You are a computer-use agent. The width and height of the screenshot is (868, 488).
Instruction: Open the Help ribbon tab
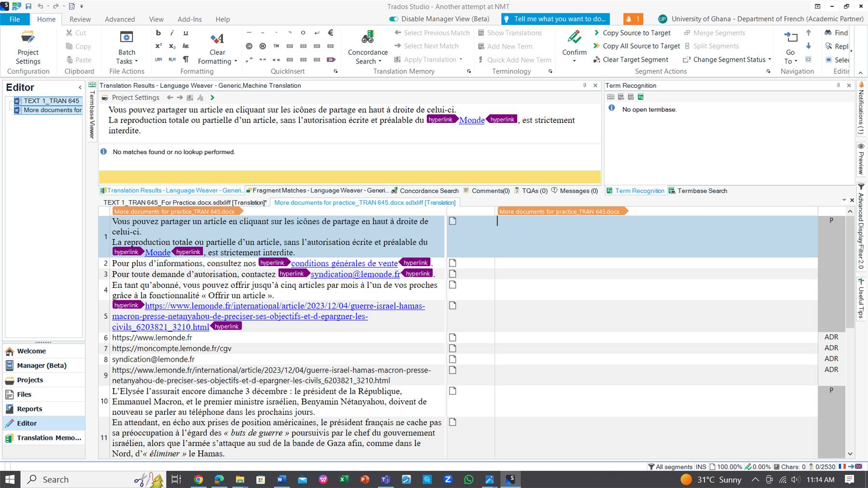(223, 19)
